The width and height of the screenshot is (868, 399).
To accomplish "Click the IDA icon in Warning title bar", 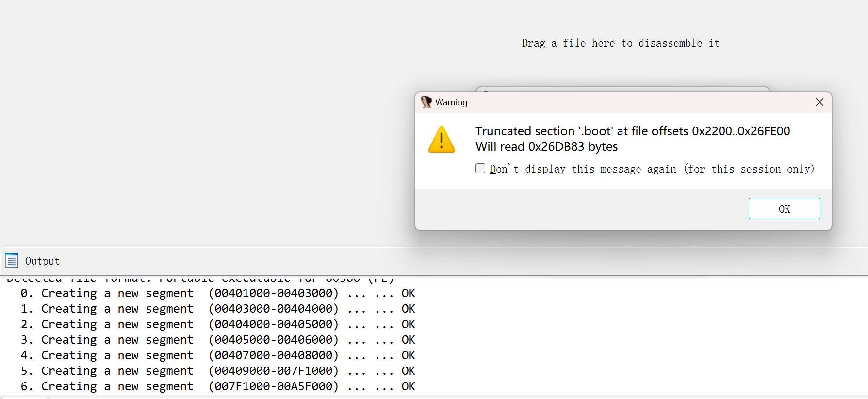I will click(426, 102).
